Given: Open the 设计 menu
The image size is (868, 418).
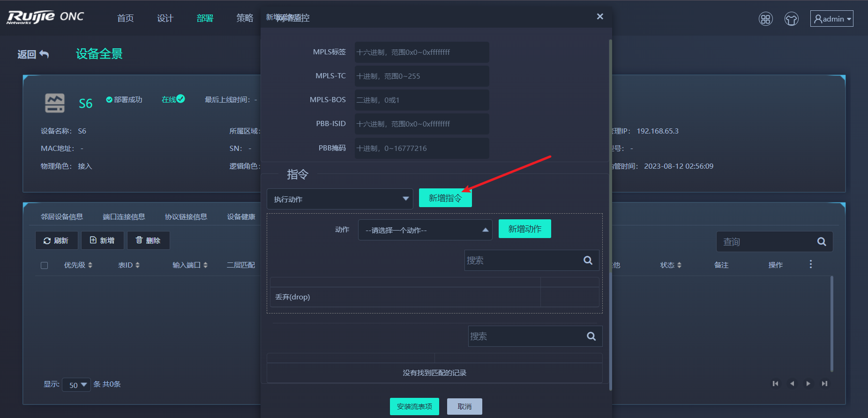Looking at the screenshot, I should (165, 18).
